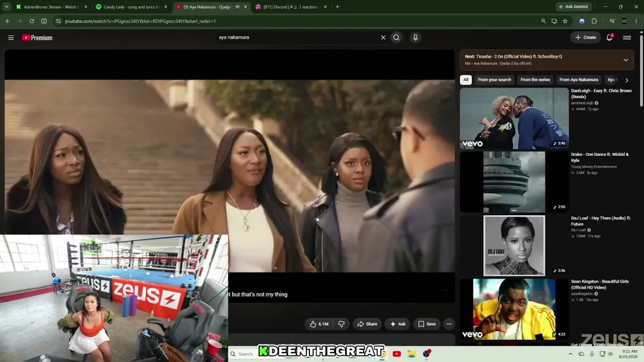Select the 'From the series' chip
The image size is (644, 362).
pyautogui.click(x=535, y=79)
